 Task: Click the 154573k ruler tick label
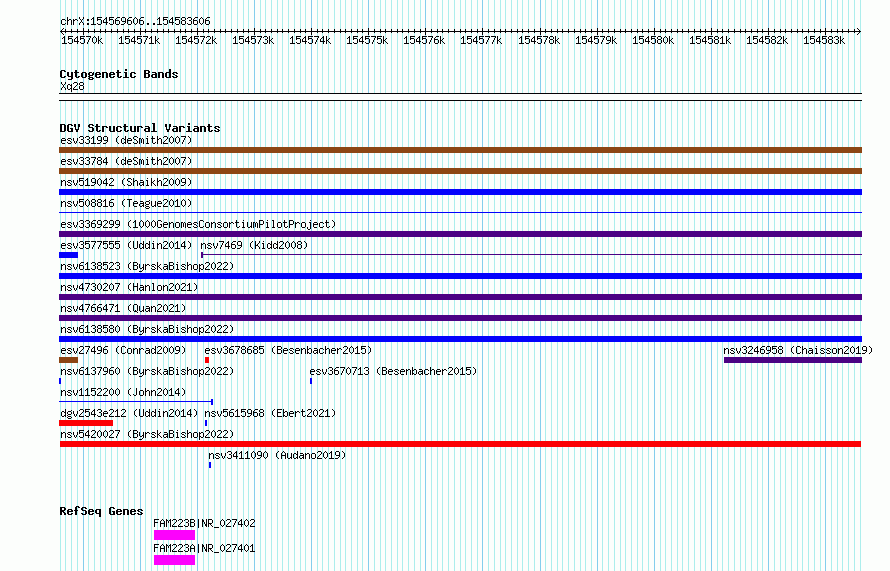253,41
